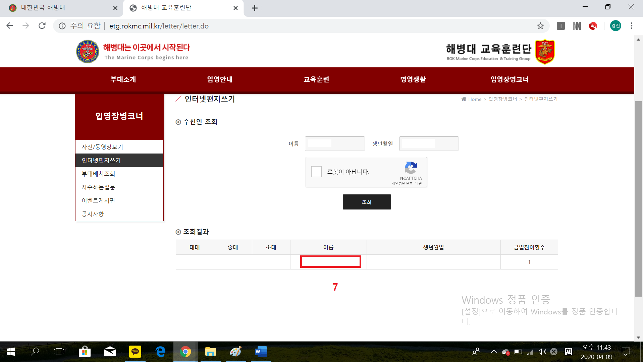
Task: Click the reCAPTCHA logo icon
Action: tap(411, 168)
